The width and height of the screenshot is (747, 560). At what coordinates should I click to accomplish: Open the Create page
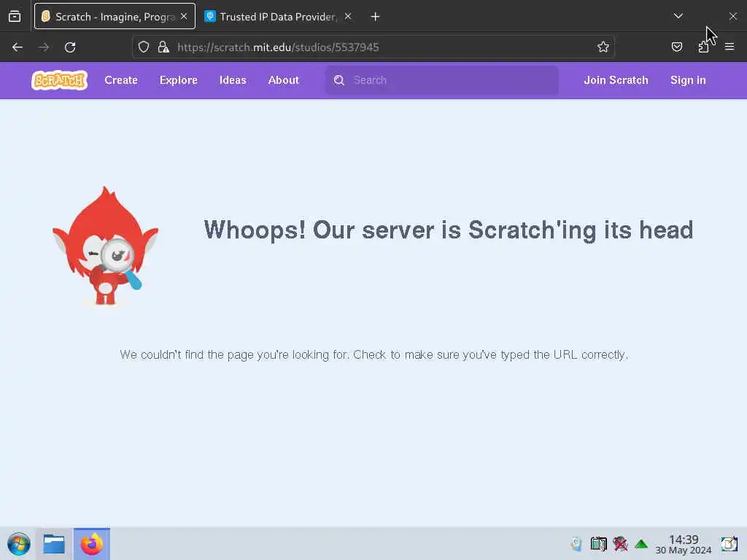(121, 80)
